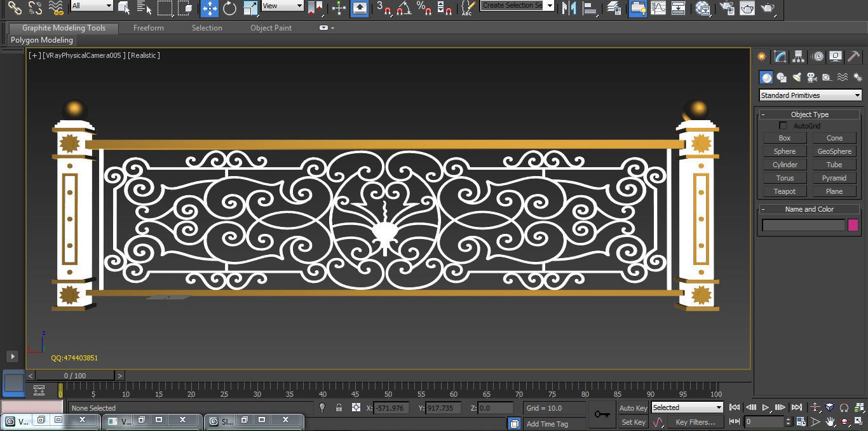Click the Align tool icon
Viewport: 868px width, 431px height.
pyautogui.click(x=590, y=8)
